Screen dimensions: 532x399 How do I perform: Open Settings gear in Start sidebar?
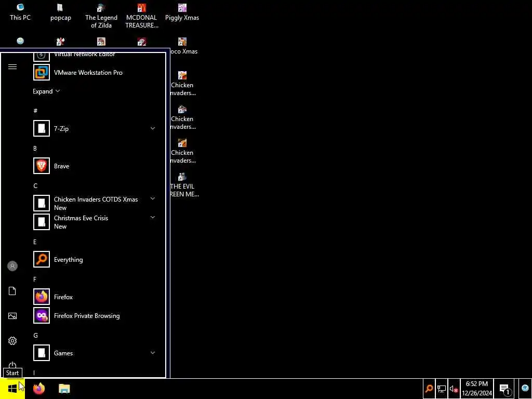click(x=12, y=341)
